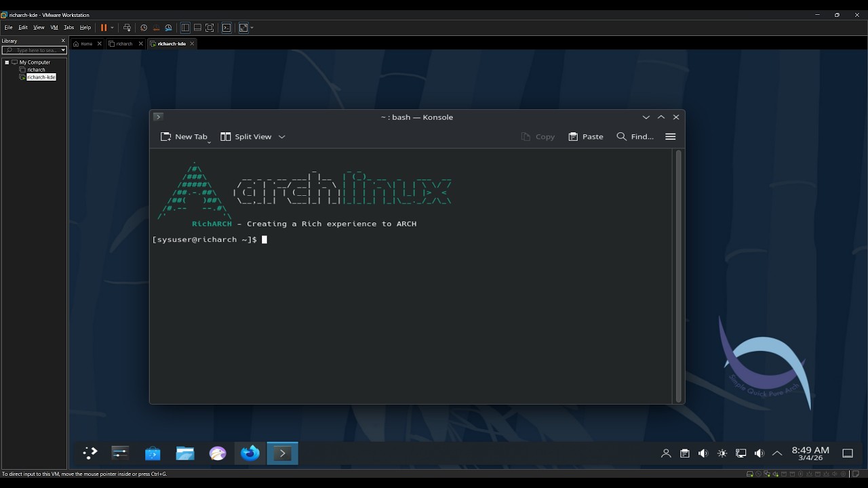Open a New Tab in Konsole
Viewport: 868px width, 488px height.
[x=184, y=137]
